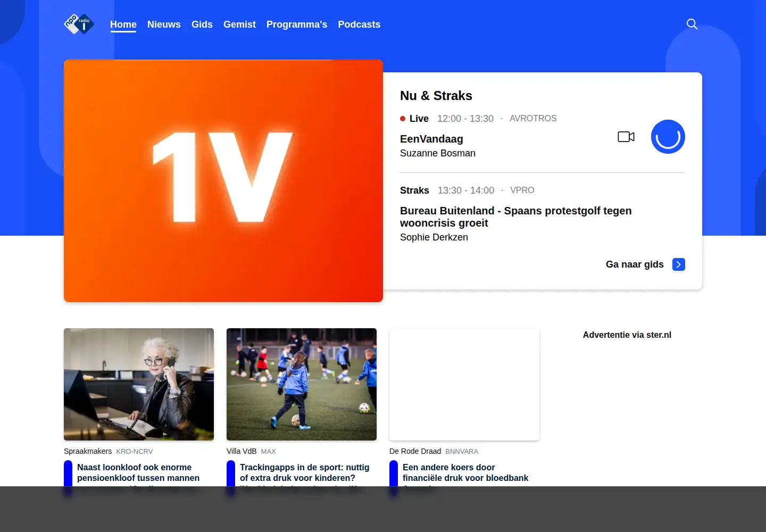Open the Gemist menu item
The width and height of the screenshot is (766, 532).
tap(239, 24)
